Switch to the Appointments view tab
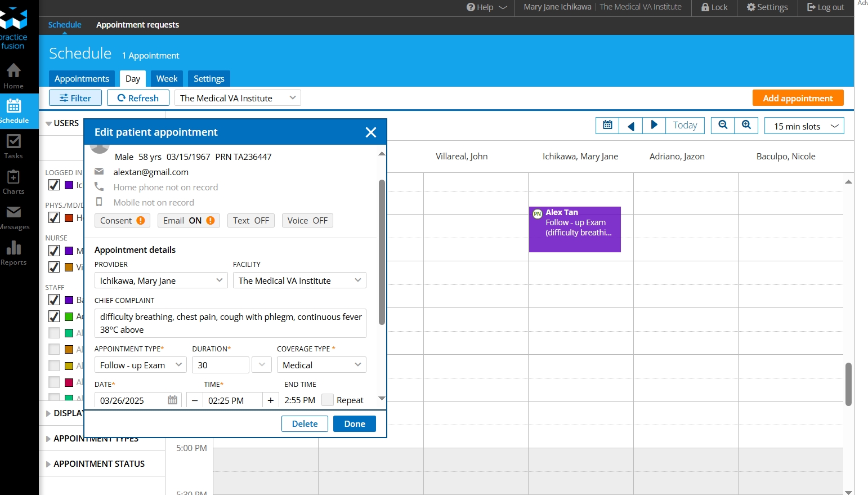The height and width of the screenshot is (495, 868). (x=82, y=79)
